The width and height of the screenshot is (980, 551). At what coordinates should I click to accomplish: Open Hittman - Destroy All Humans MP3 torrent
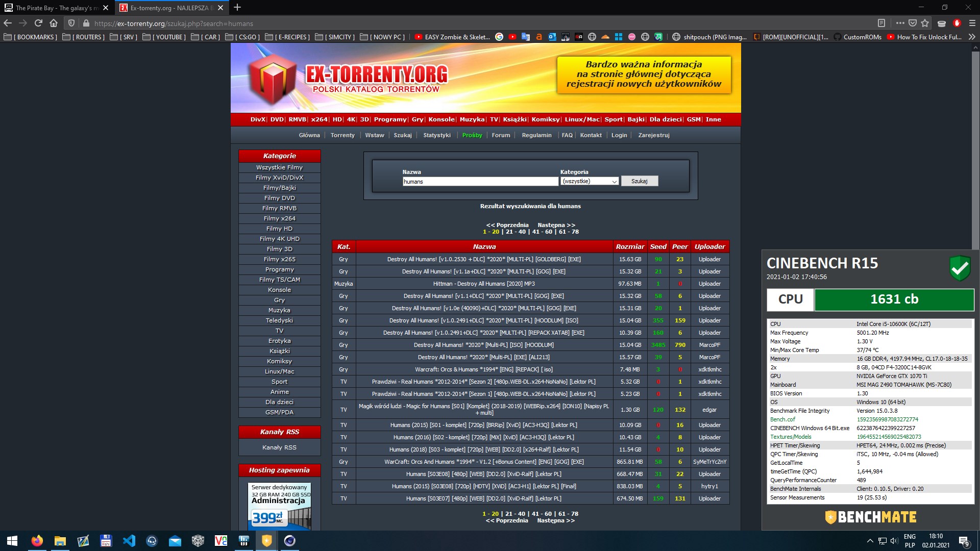[484, 284]
